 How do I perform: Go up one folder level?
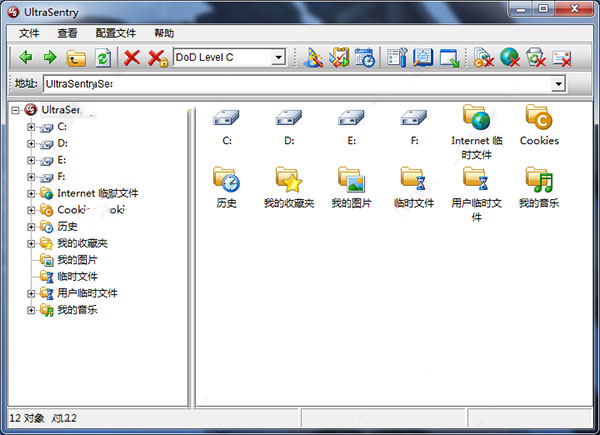[76, 58]
